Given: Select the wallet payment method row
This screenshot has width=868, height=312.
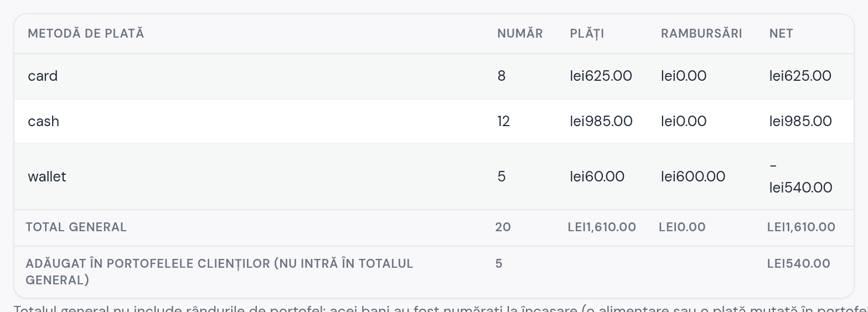Looking at the screenshot, I should 434,177.
